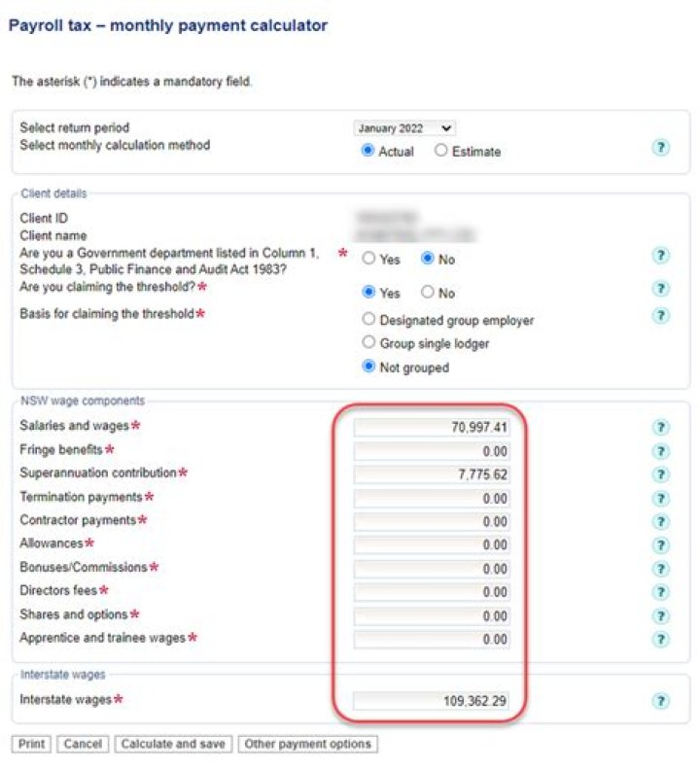Open help for Apprentice and trainee wages
700x771 pixels.
(x=660, y=640)
